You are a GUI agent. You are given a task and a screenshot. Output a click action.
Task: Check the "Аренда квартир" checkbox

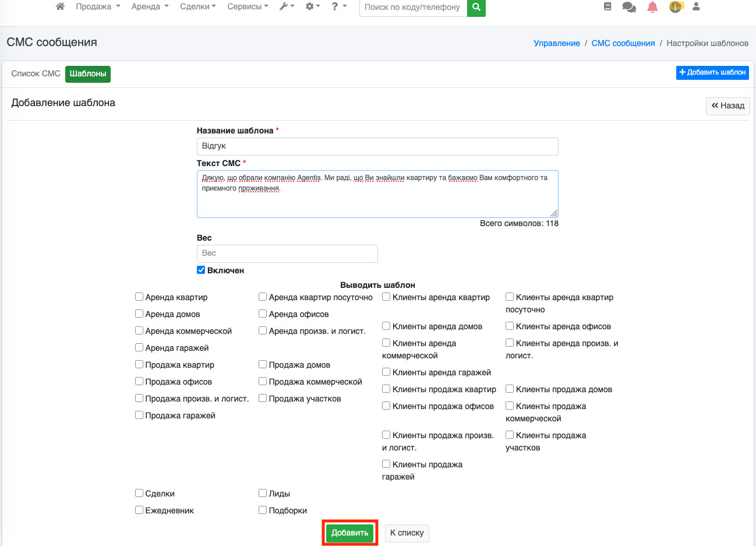point(139,297)
